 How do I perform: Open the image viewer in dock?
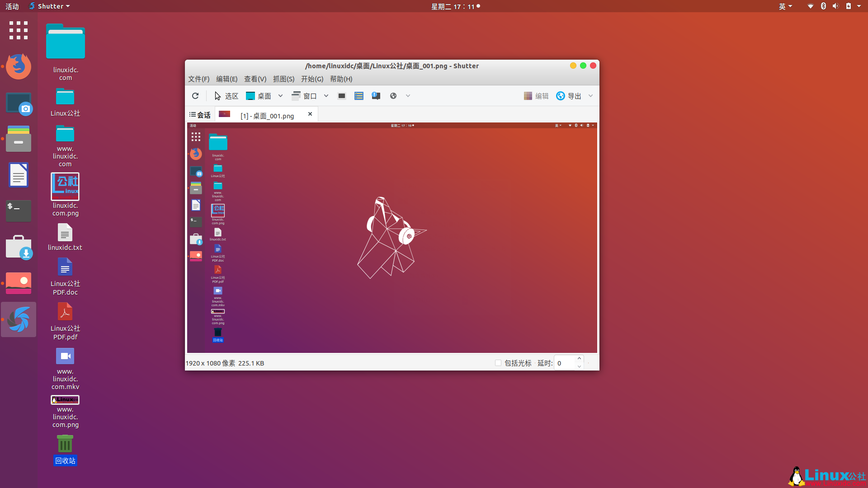(19, 283)
